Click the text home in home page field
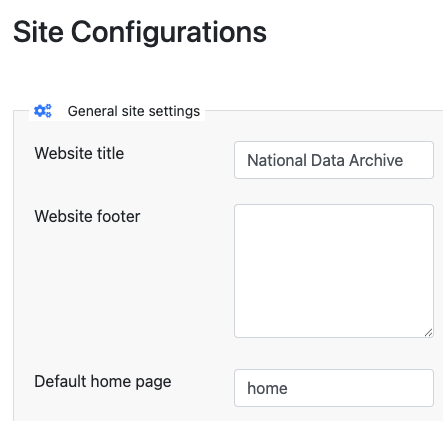443x421 pixels. pos(267,388)
